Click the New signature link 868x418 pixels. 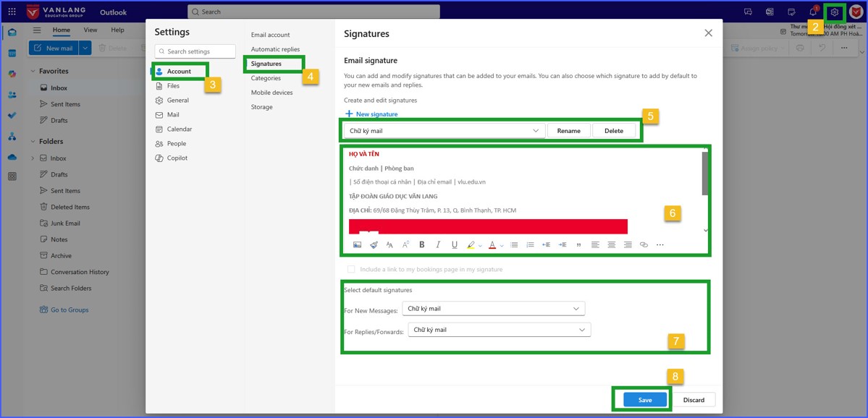coord(371,114)
